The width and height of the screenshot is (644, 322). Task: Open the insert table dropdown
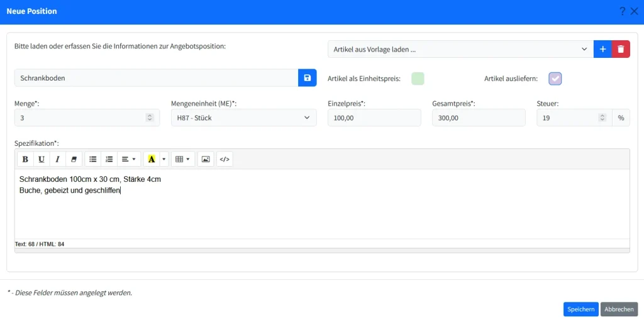[182, 159]
